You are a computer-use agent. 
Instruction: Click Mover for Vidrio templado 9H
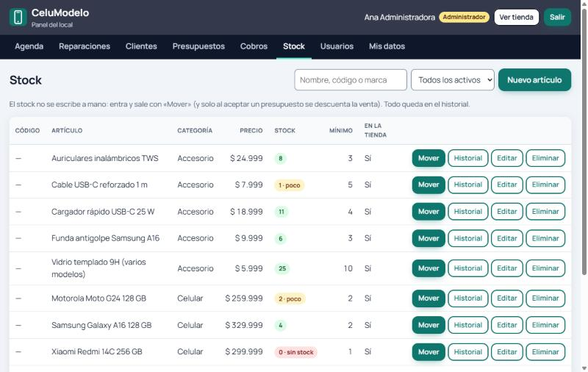pyautogui.click(x=429, y=268)
